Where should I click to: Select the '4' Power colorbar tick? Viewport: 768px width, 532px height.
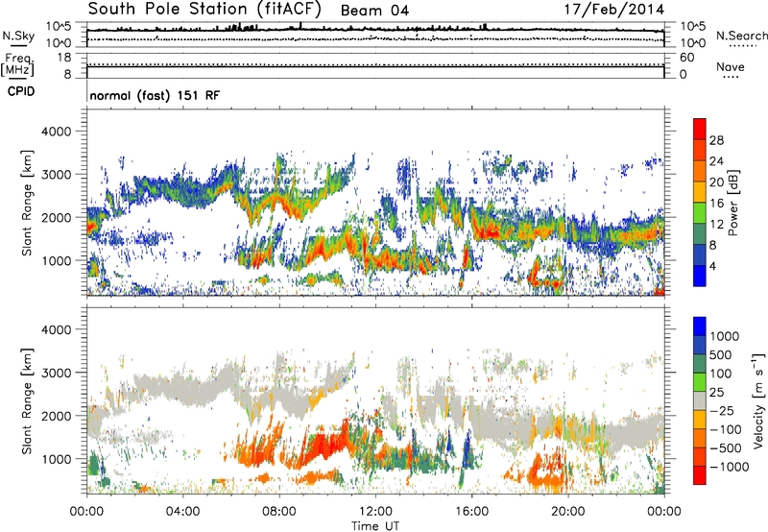coord(713,266)
